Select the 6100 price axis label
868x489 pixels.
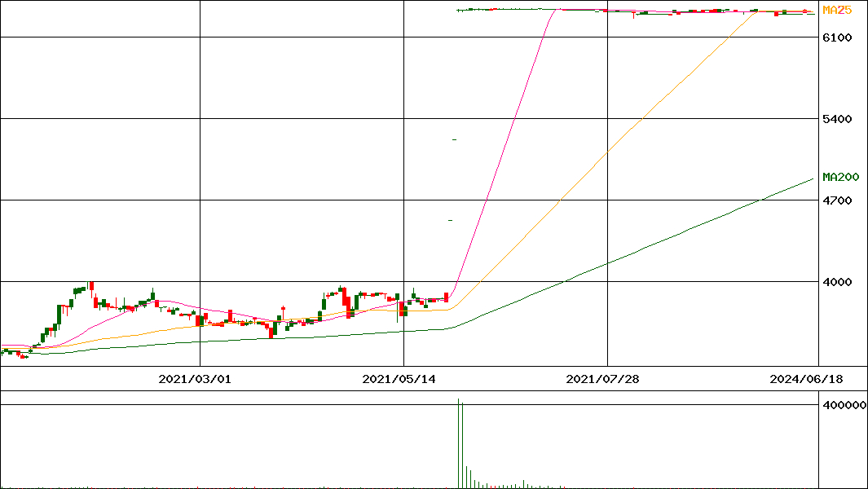pyautogui.click(x=837, y=37)
